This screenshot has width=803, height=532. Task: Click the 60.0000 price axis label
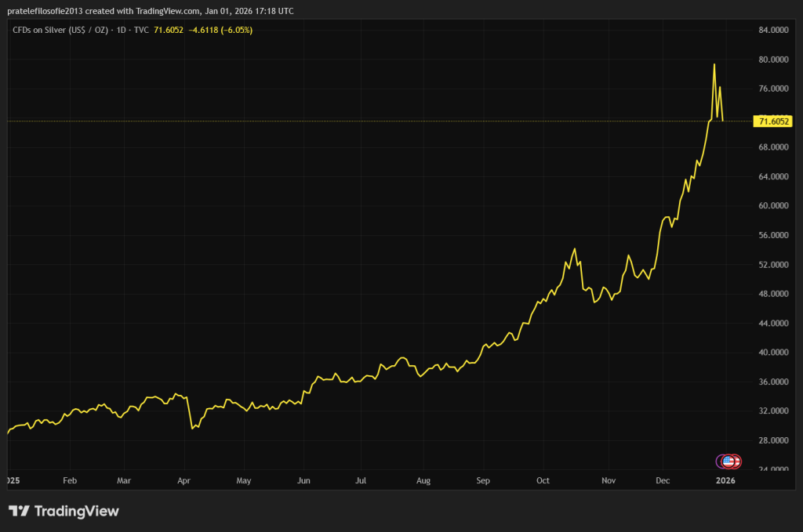773,206
